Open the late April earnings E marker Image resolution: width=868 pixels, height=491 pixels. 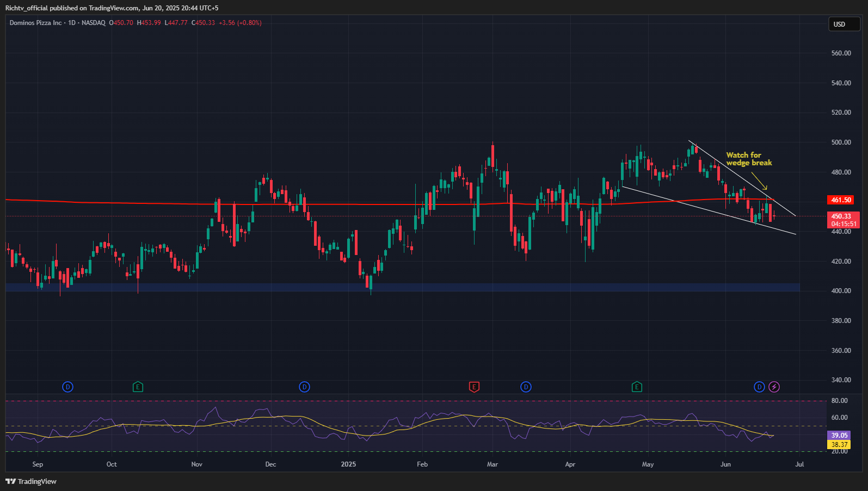(637, 387)
